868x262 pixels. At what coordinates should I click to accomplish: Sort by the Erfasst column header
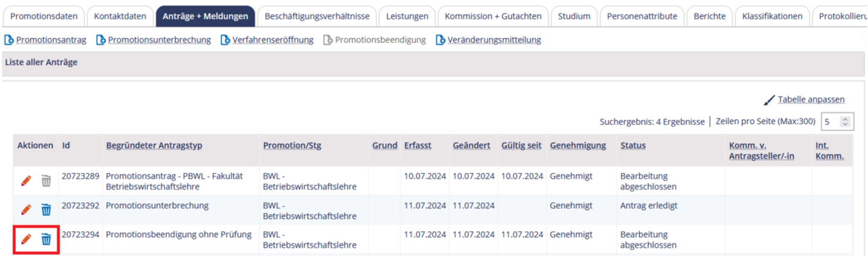[x=418, y=145]
